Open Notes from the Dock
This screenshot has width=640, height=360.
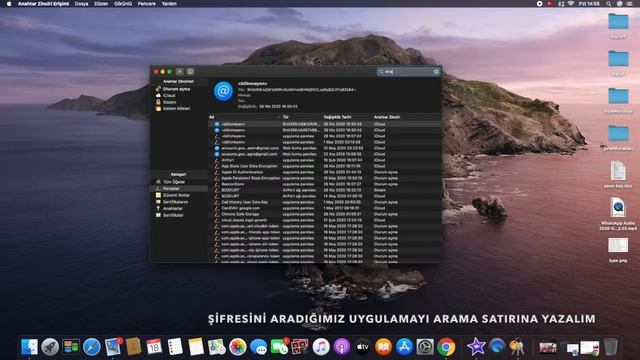pyautogui.click(x=196, y=347)
